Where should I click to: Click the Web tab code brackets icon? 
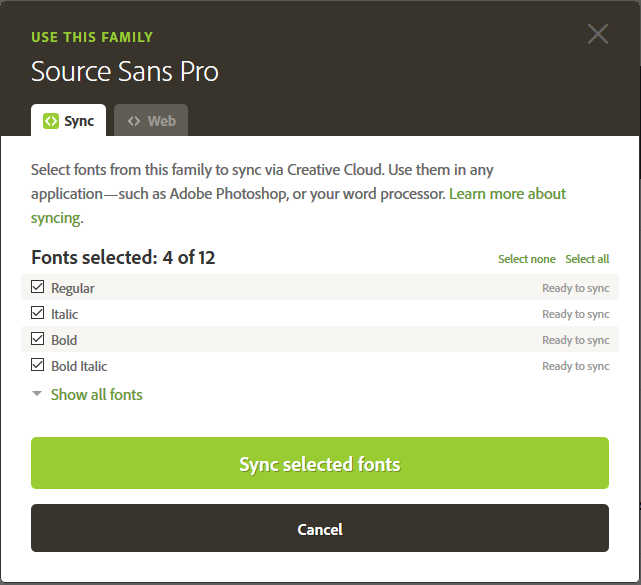tap(134, 121)
